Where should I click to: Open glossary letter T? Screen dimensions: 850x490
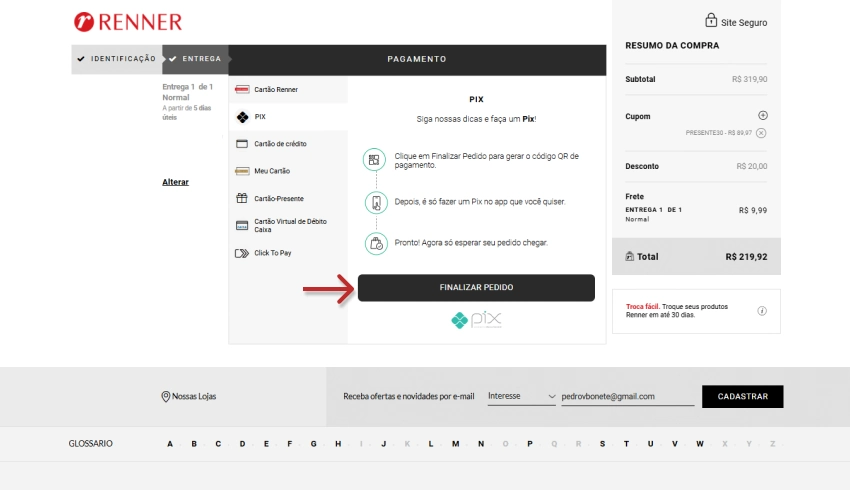click(x=626, y=444)
